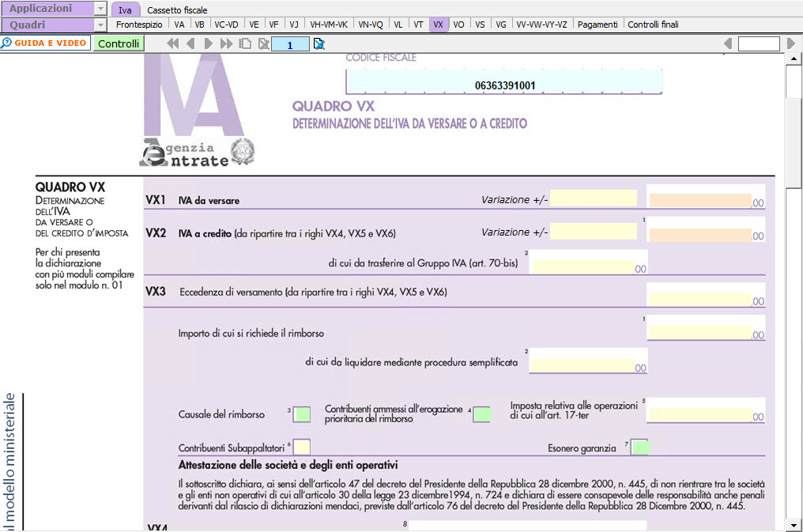The image size is (803, 532).
Task: Click the Guida e Video help icon
Action: (x=6, y=43)
